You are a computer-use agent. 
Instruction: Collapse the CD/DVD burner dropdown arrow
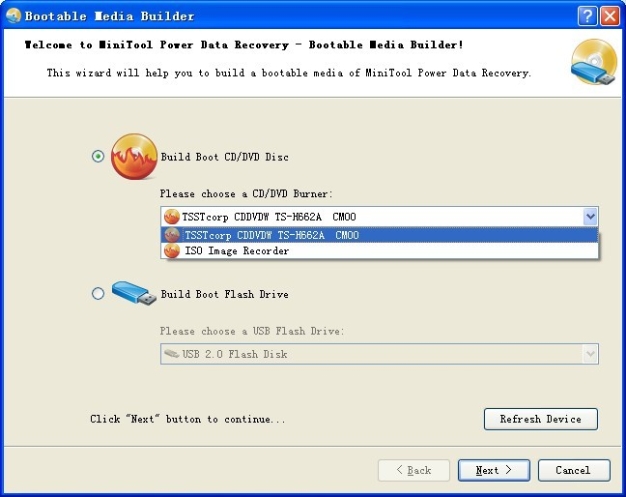pyautogui.click(x=590, y=217)
